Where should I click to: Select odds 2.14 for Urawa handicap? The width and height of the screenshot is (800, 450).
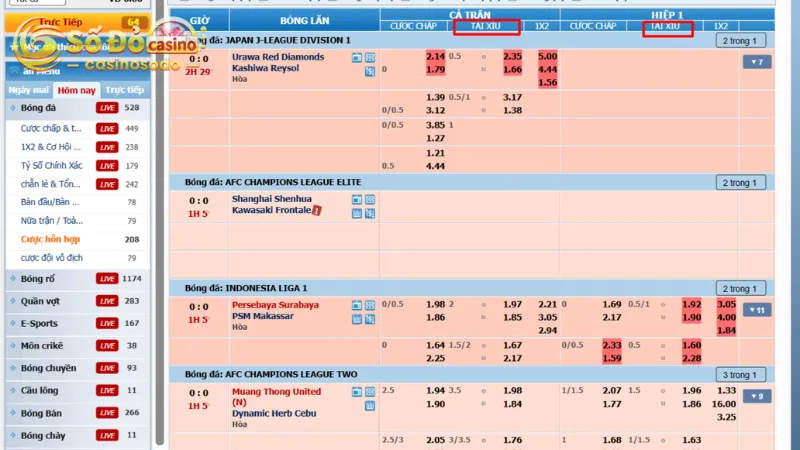435,56
